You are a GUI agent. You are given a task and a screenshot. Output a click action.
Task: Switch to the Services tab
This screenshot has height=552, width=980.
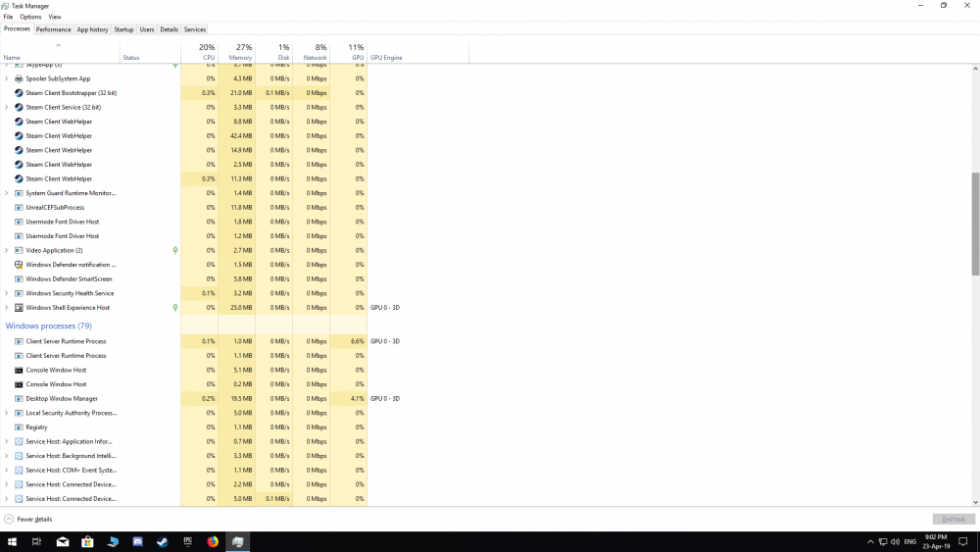point(194,29)
